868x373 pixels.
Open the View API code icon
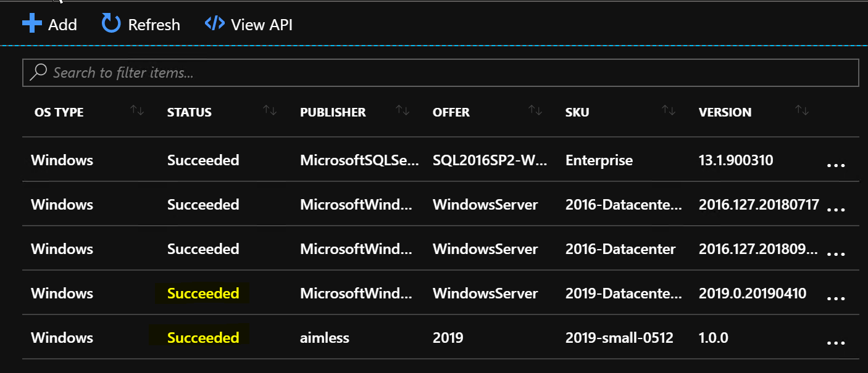214,24
